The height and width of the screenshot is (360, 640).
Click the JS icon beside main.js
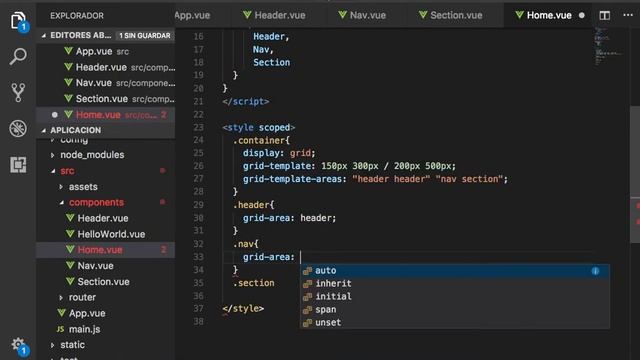(x=60, y=329)
